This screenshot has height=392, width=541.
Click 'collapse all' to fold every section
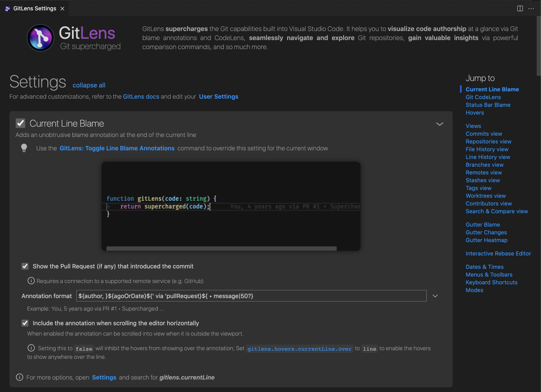point(89,85)
